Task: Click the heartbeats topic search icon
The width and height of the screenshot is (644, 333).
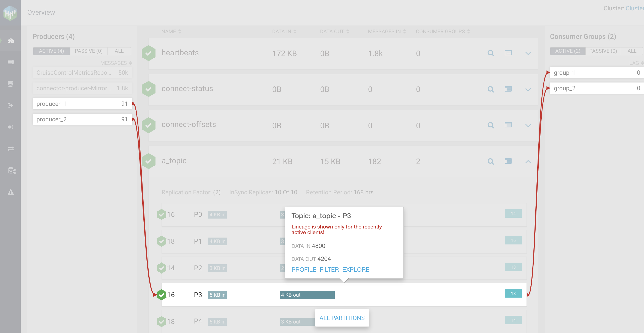Action: pos(490,53)
